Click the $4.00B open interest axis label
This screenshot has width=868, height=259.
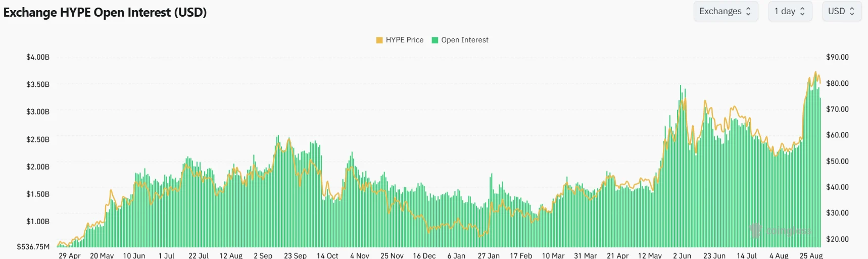click(x=38, y=57)
